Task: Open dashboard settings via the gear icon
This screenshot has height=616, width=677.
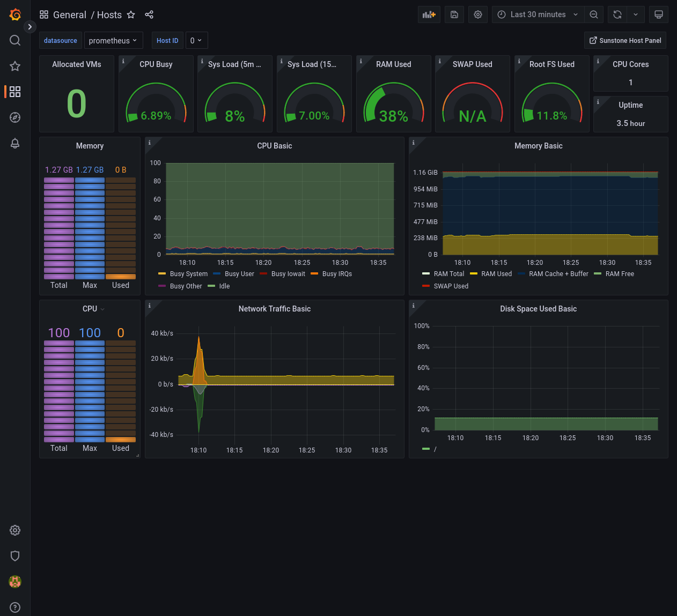Action: tap(477, 14)
